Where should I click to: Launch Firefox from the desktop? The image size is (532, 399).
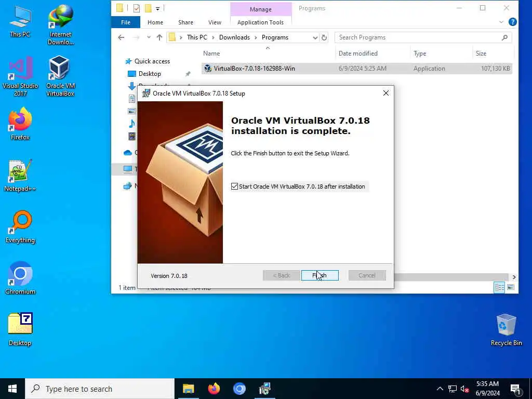coord(20,124)
